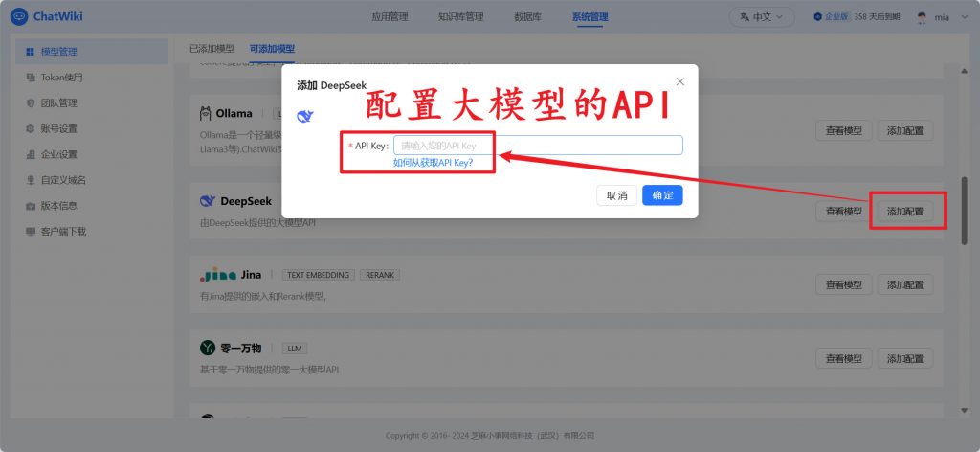The image size is (980, 452).
Task: Click the scrollbar up arrow
Action: click(965, 71)
